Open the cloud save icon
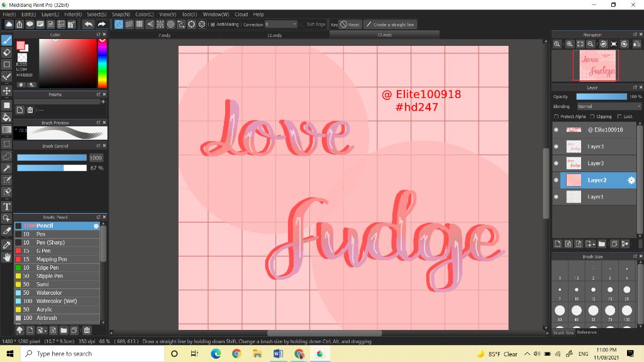The height and width of the screenshot is (362, 644). click(x=9, y=25)
